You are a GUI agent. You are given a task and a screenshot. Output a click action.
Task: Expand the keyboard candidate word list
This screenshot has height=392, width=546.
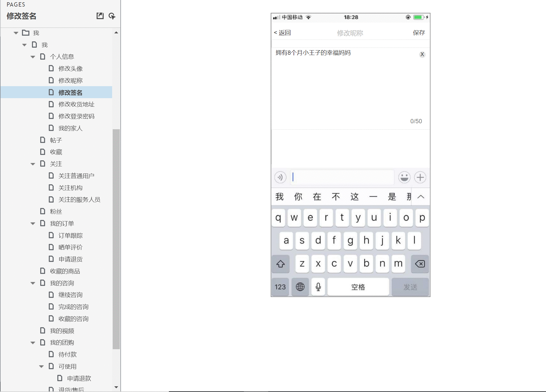[x=421, y=197]
